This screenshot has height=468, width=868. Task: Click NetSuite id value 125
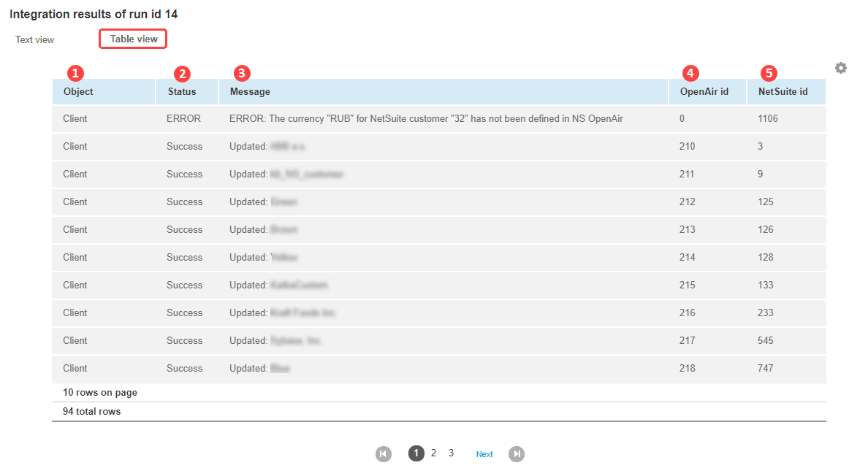point(766,202)
